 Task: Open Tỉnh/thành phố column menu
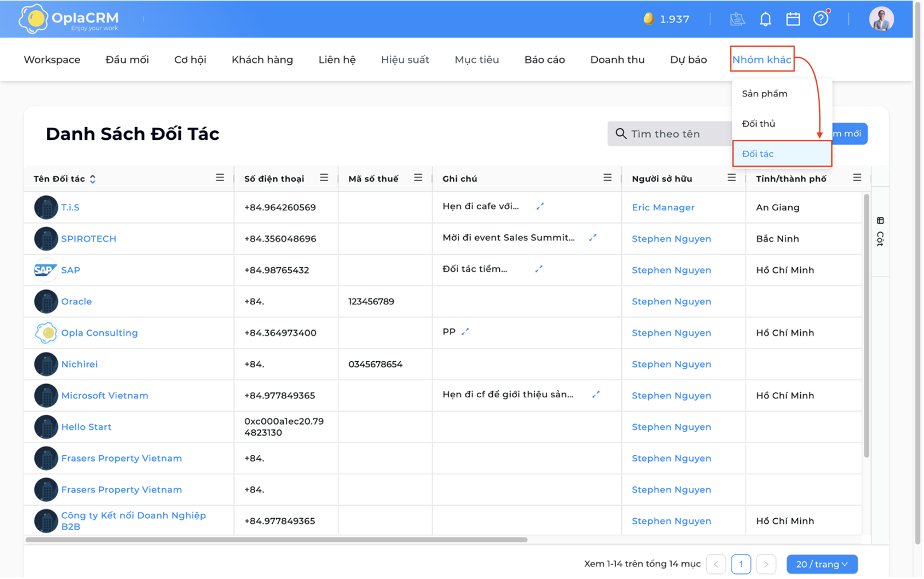point(857,178)
